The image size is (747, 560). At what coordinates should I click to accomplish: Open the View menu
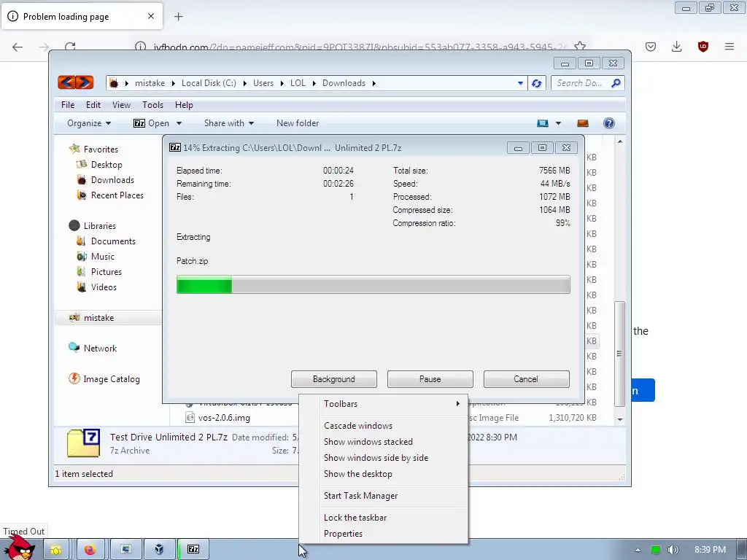(x=121, y=105)
